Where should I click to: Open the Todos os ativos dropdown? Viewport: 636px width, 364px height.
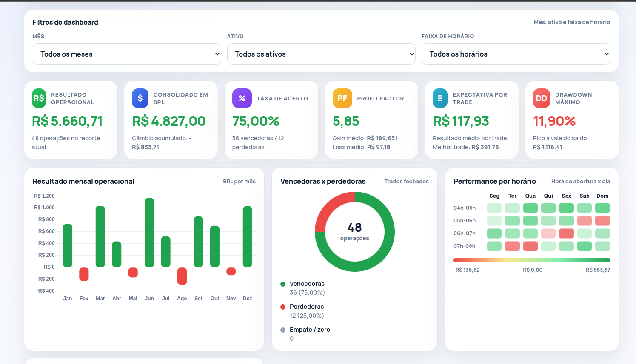pyautogui.click(x=321, y=54)
